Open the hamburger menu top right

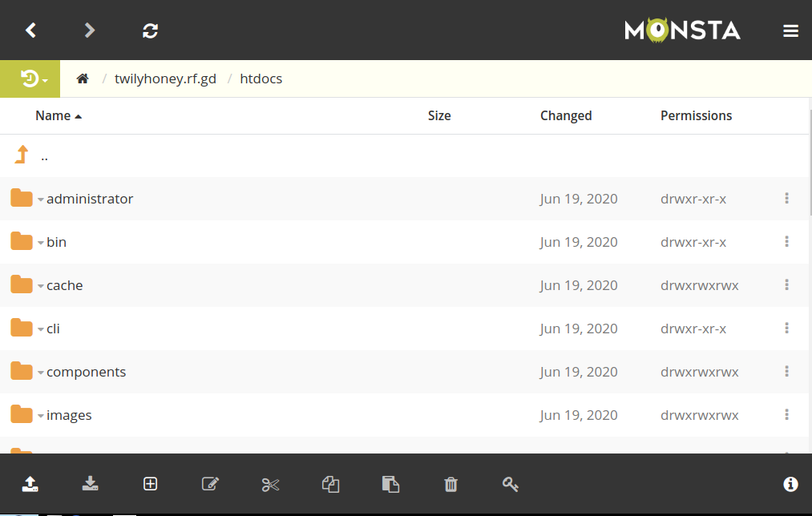[790, 30]
